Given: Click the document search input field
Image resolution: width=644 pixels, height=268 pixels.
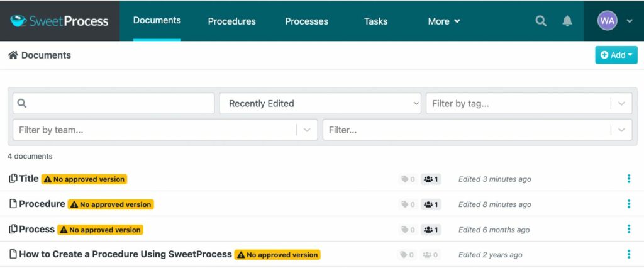Looking at the screenshot, I should [114, 104].
